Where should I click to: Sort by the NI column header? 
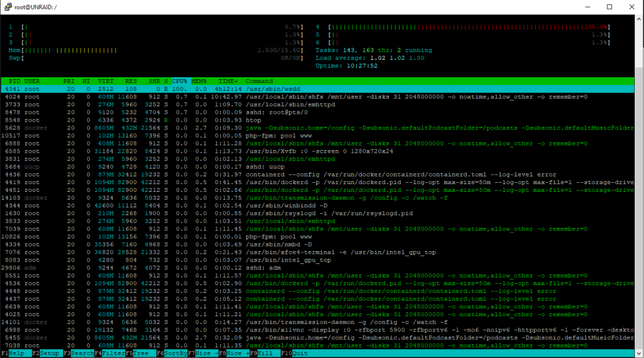coord(86,81)
